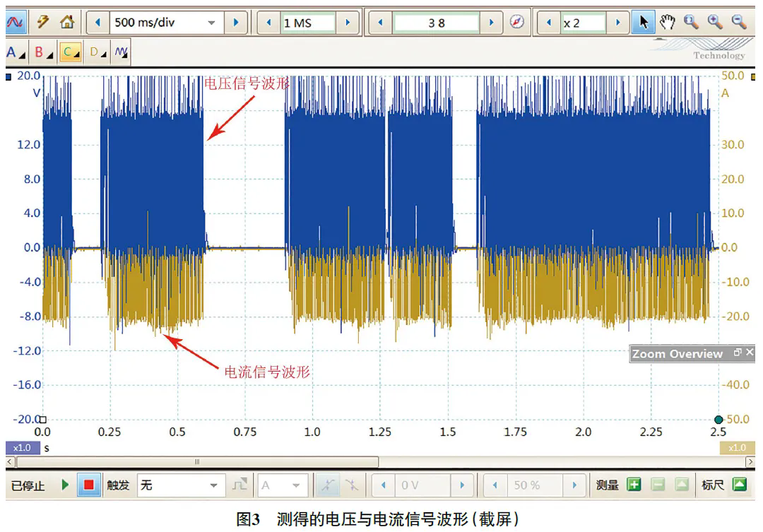
Task: Click the white ruler handle at -20.0
Action: point(43,420)
